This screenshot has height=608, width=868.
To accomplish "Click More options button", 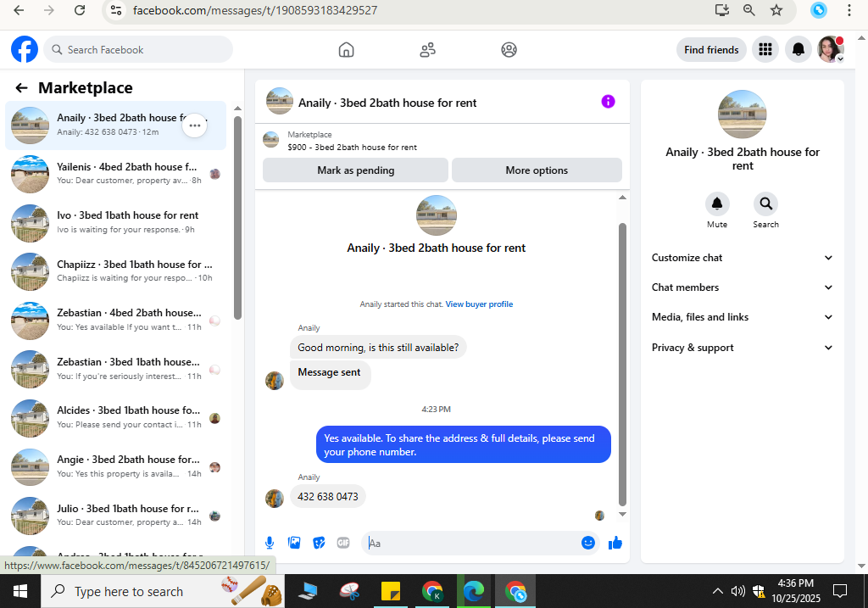I will [537, 170].
